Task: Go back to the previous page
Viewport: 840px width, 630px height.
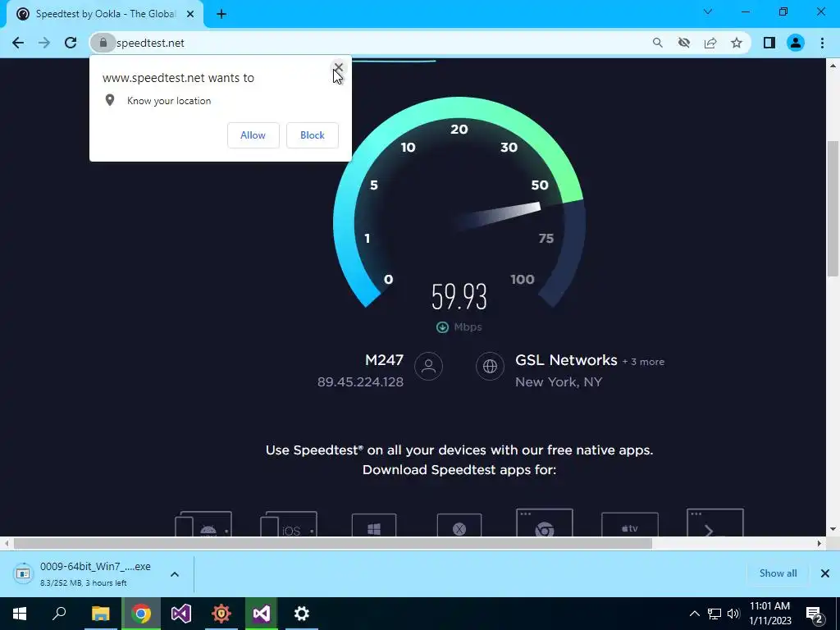Action: coord(18,43)
